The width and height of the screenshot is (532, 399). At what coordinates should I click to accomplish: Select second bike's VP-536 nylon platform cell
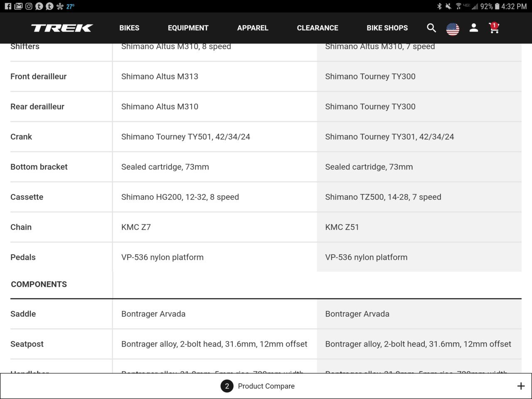[419, 257]
